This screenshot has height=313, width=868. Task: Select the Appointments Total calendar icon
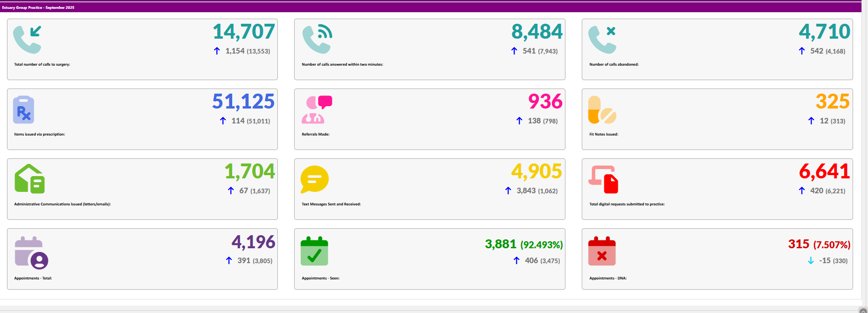[31, 253]
